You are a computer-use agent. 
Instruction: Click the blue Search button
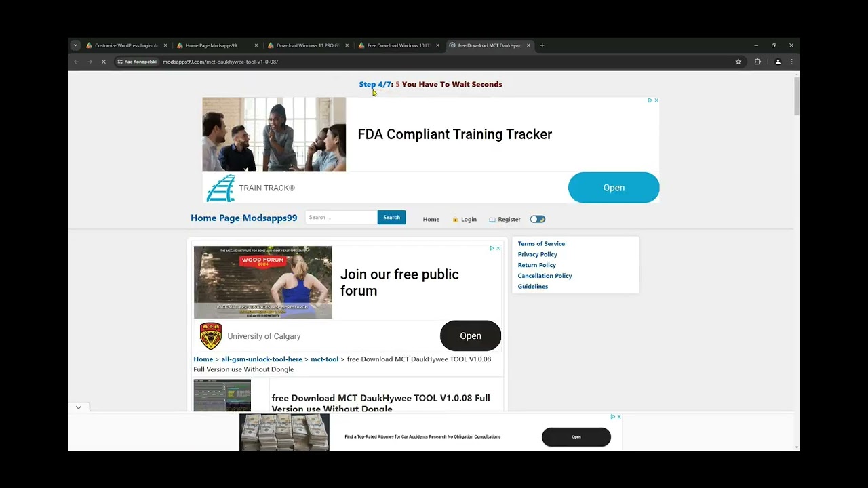[x=391, y=217]
